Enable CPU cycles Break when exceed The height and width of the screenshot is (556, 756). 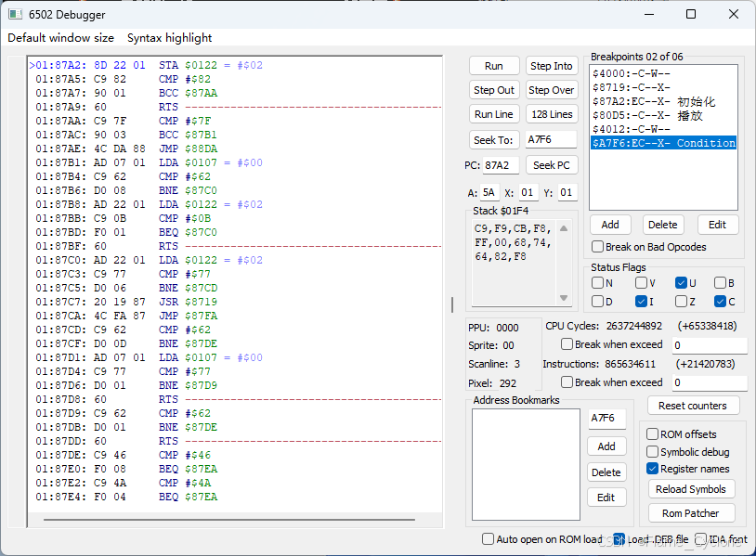[x=567, y=344]
